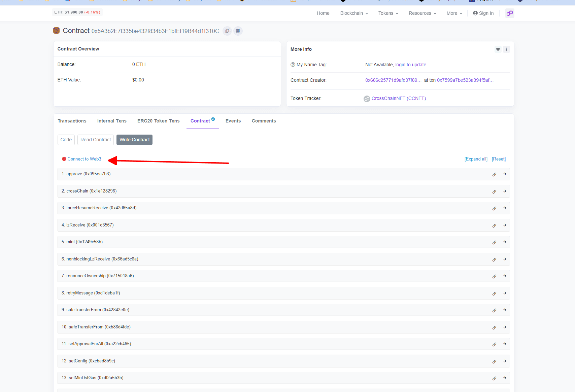Click the contract identicon beside the title
575x392 pixels.
pos(57,31)
